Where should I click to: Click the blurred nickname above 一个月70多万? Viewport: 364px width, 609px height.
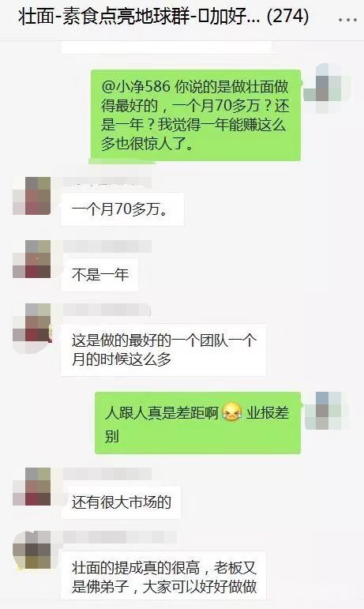point(107,182)
